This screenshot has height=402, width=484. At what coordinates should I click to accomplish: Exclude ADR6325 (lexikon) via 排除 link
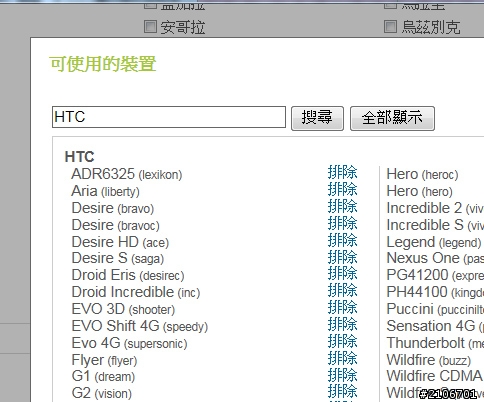(342, 173)
